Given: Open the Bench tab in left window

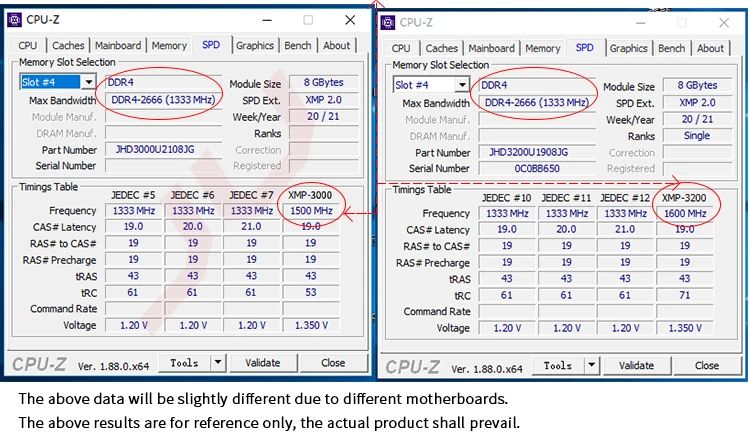Looking at the screenshot, I should 298,45.
